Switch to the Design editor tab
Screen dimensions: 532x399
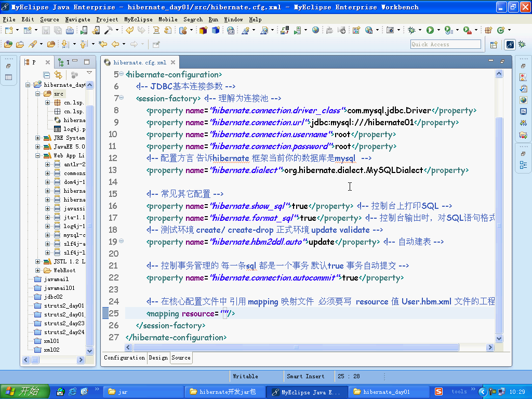[158, 357]
